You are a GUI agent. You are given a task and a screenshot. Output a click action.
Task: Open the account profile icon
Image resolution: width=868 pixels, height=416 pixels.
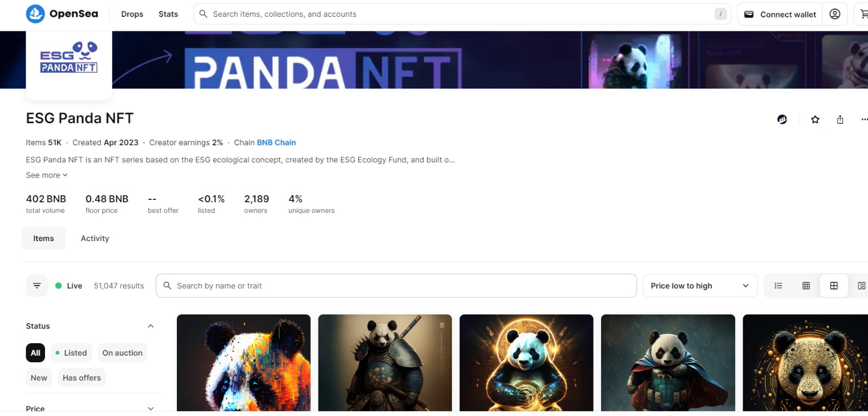835,14
